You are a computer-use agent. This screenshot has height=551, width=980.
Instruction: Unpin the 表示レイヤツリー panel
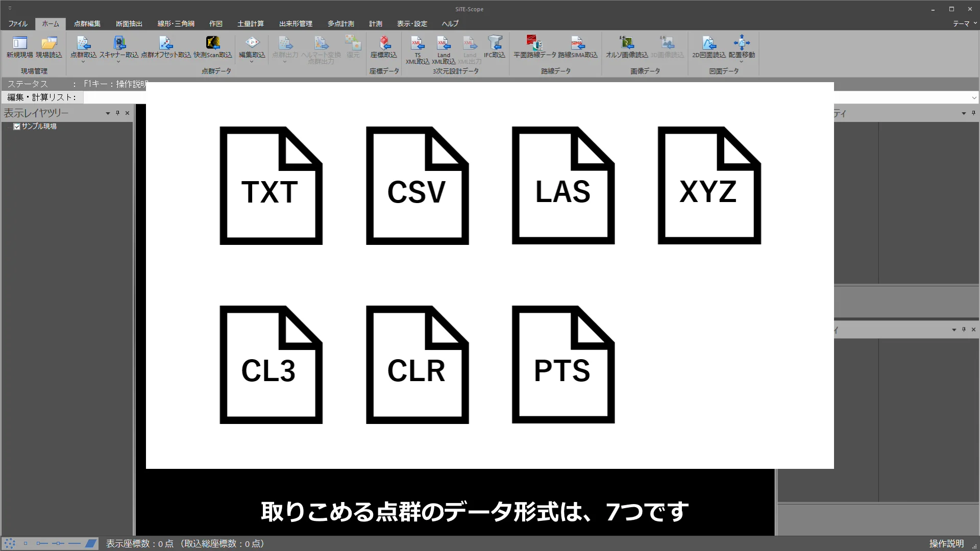[x=117, y=113]
